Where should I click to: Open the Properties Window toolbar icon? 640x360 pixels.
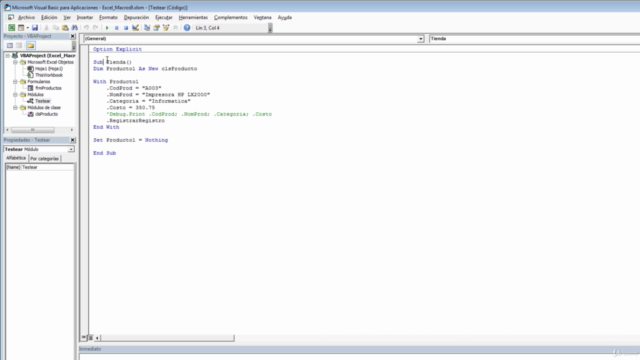156,28
